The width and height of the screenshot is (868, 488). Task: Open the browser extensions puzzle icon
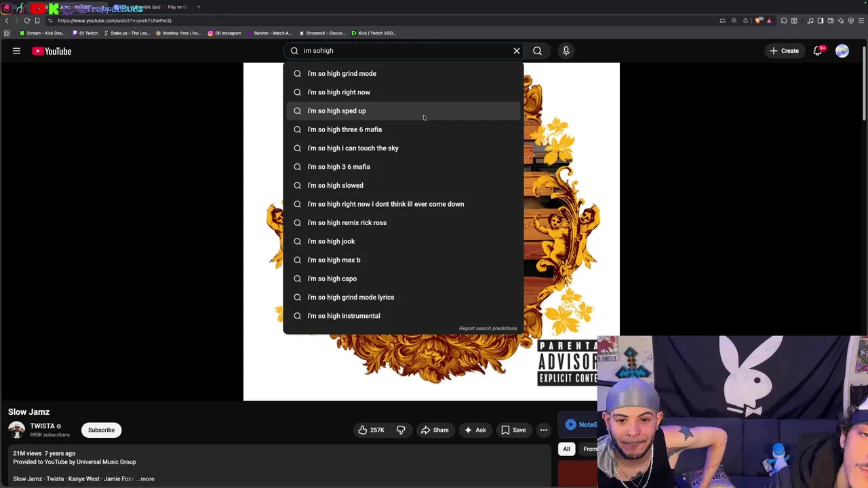click(784, 20)
